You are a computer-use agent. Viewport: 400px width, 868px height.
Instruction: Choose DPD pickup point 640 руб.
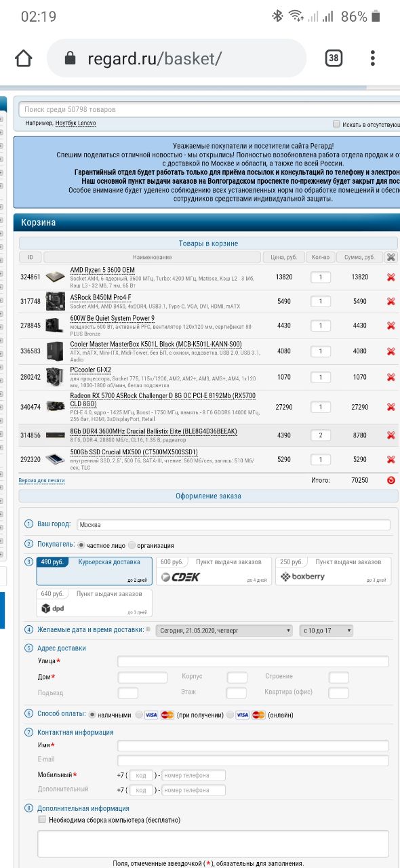[94, 603]
